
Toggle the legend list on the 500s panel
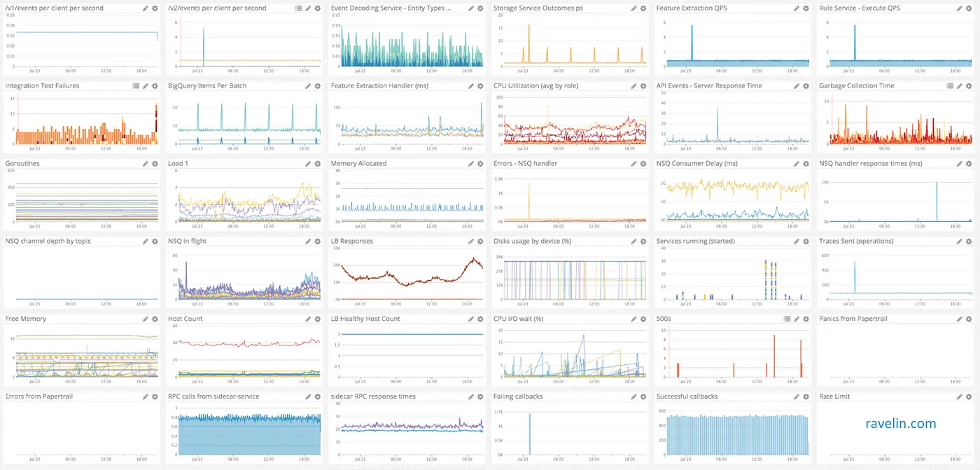[786, 319]
